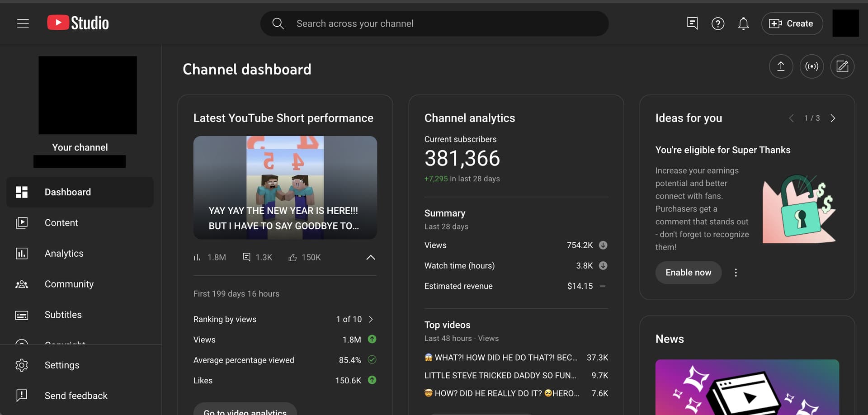The image size is (868, 415).
Task: Open the channel profile picture
Action: (88, 95)
